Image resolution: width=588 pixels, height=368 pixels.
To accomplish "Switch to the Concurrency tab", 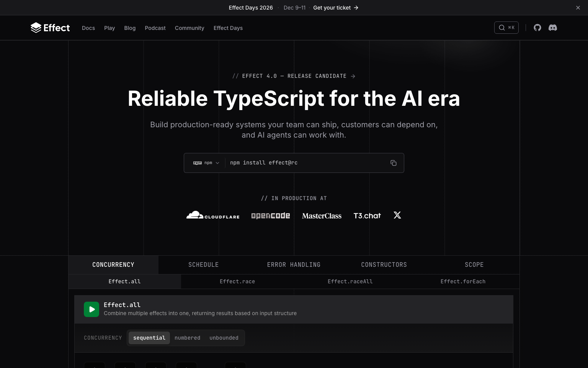I will [113, 265].
